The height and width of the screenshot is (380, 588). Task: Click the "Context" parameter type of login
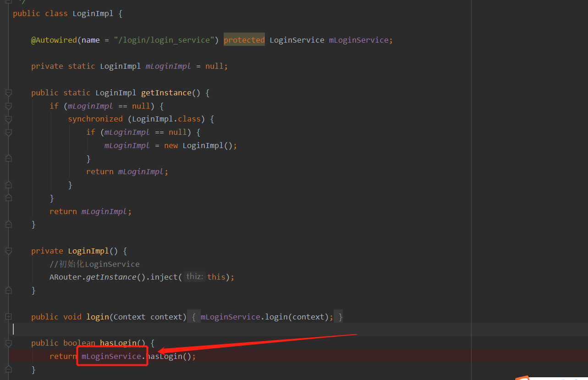click(130, 317)
